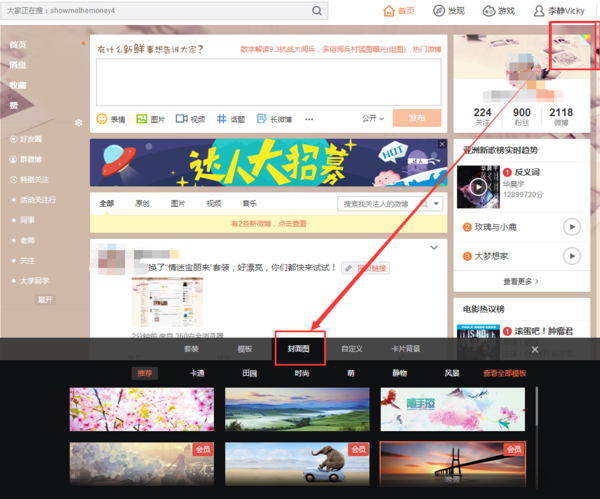Play the 玫瑰与小鹿 song
The image size is (600, 499).
[572, 227]
